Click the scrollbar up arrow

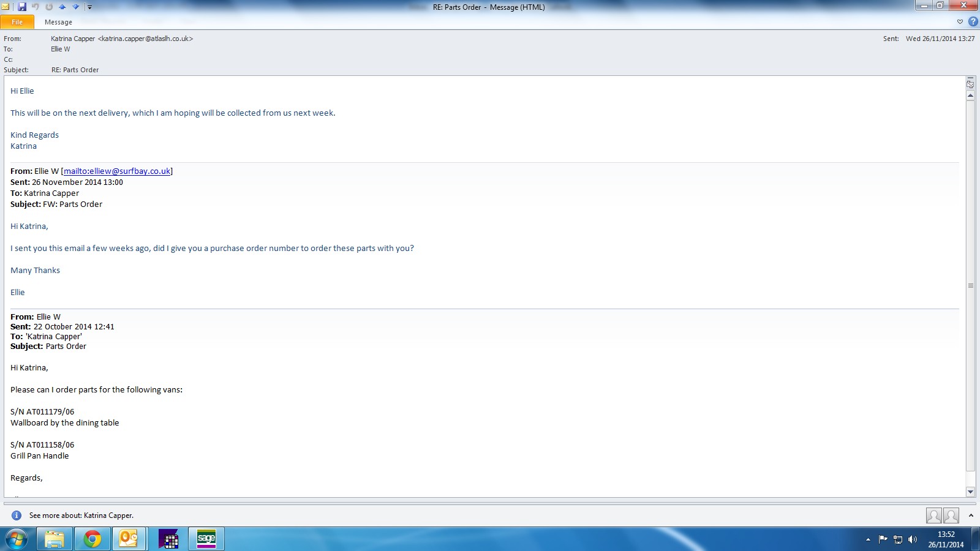pyautogui.click(x=970, y=96)
